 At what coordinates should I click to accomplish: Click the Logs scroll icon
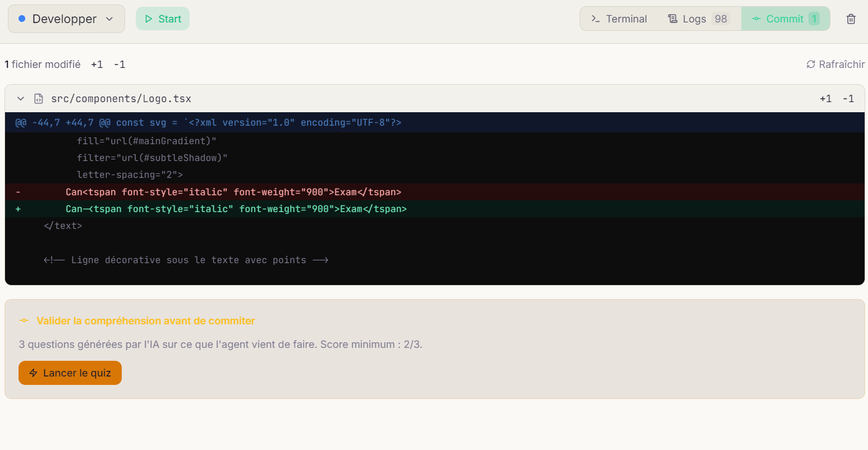(x=673, y=19)
